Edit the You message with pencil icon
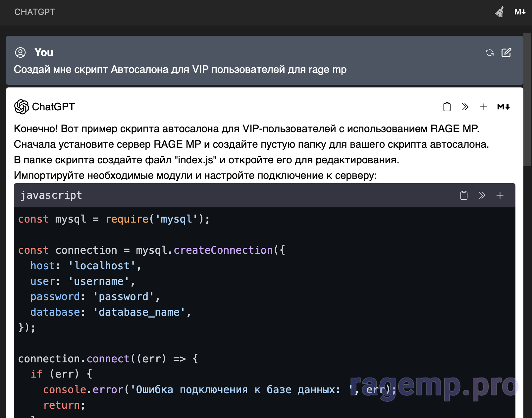Viewport: 532px width, 418px height. (506, 53)
